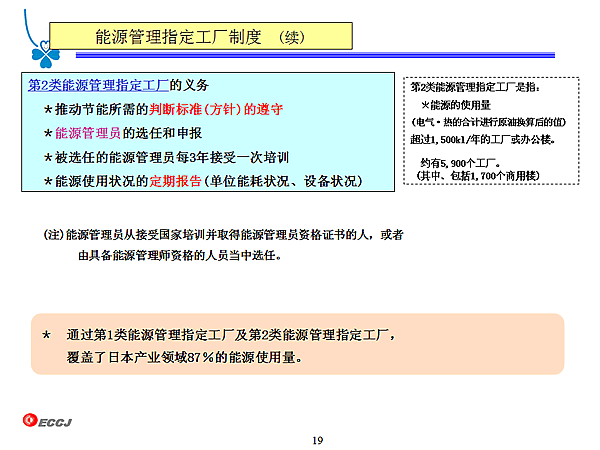Click the page number 19
The width and height of the screenshot is (600, 450).
[318, 440]
